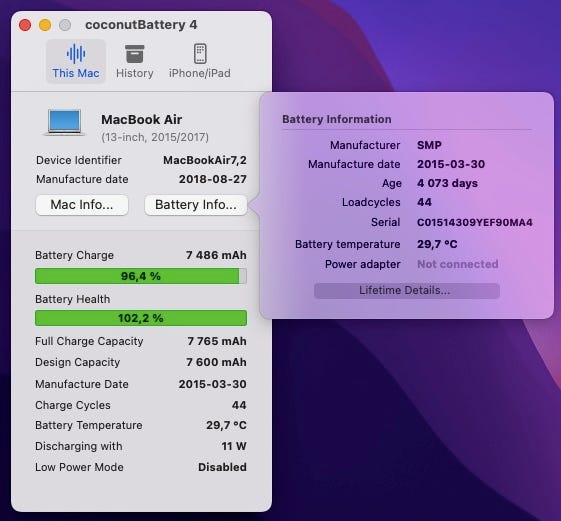Switch to the History tab label
Screen dimensions: 561x521
135,73
